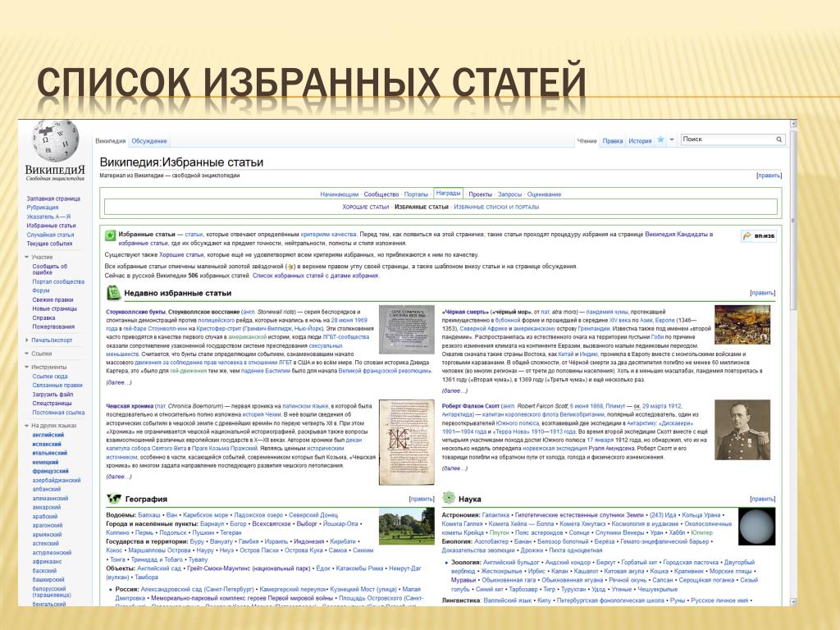Click the Недавно избранные статьи section icon
Image resolution: width=840 pixels, height=630 pixels.
[113, 293]
